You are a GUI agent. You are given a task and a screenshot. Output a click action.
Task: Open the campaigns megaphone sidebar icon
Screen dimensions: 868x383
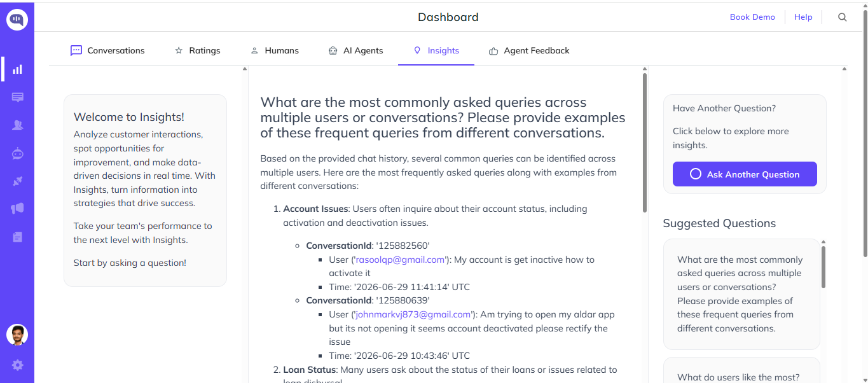[17, 209]
